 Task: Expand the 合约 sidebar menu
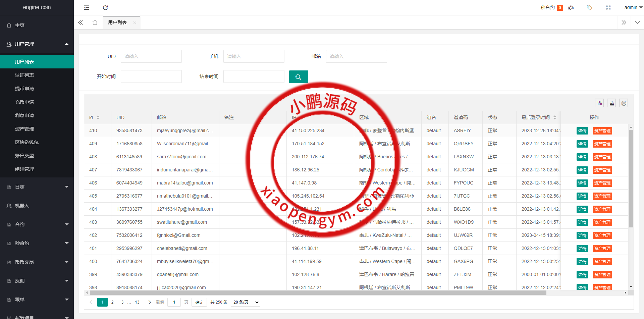click(x=37, y=224)
